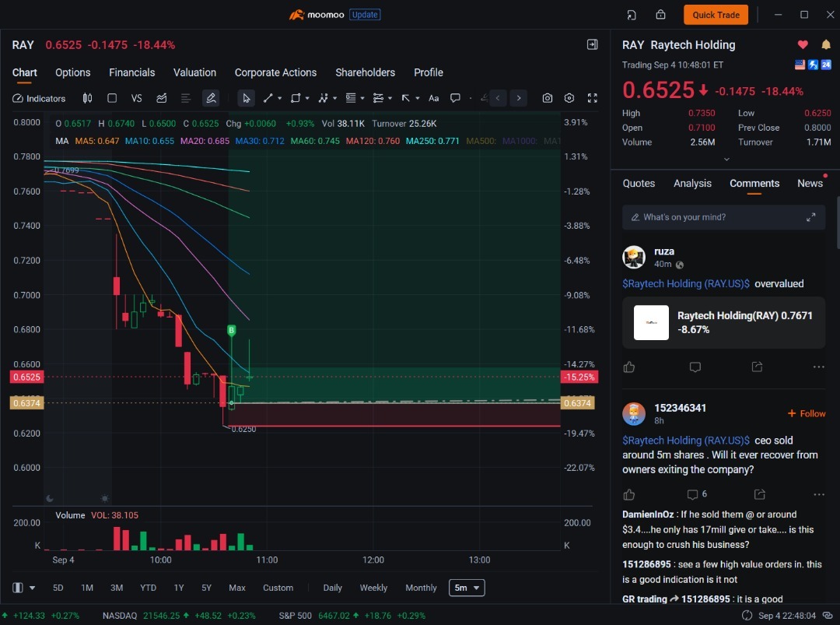Click the chart overlay trend icon
840x625 pixels.
(161, 98)
